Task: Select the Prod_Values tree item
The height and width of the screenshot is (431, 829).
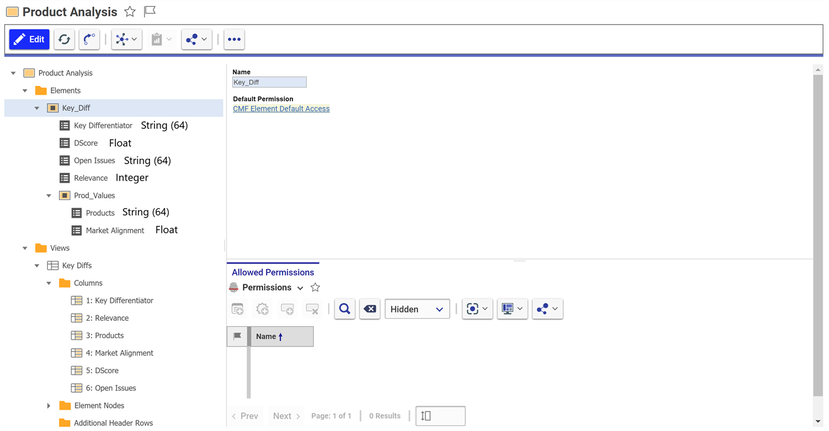Action: pos(95,195)
